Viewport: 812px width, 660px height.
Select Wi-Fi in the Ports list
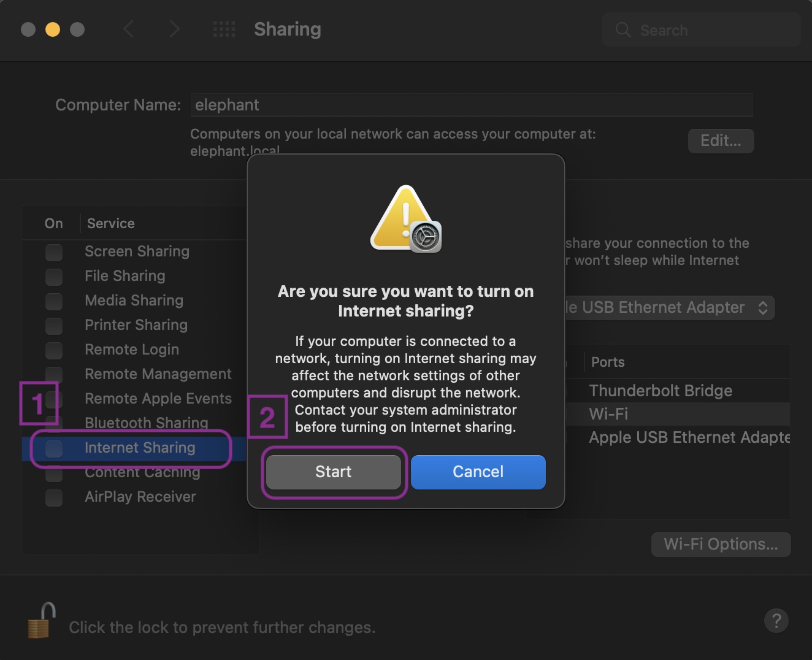608,414
